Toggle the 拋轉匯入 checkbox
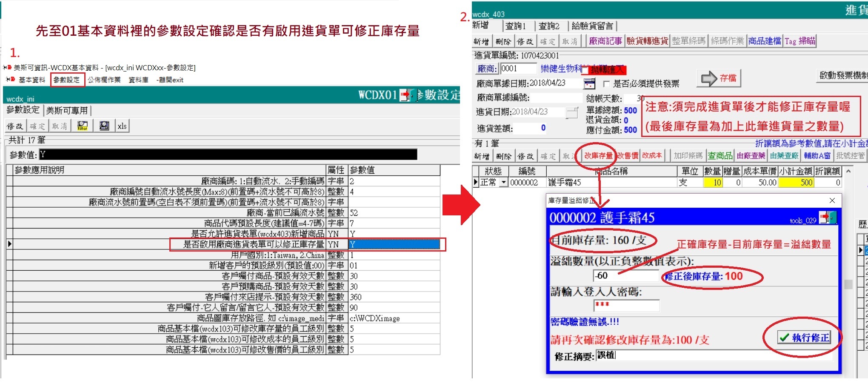 click(585, 70)
